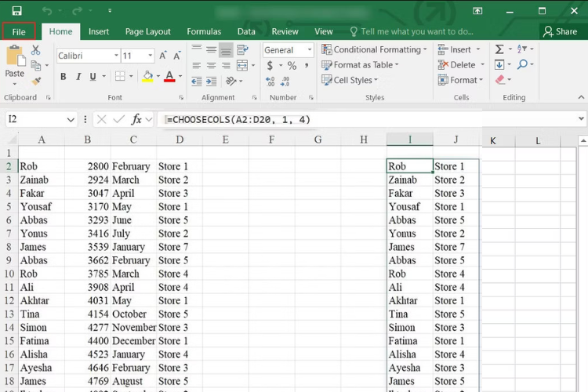Toggle Center alignment
588x392 pixels.
click(x=211, y=66)
